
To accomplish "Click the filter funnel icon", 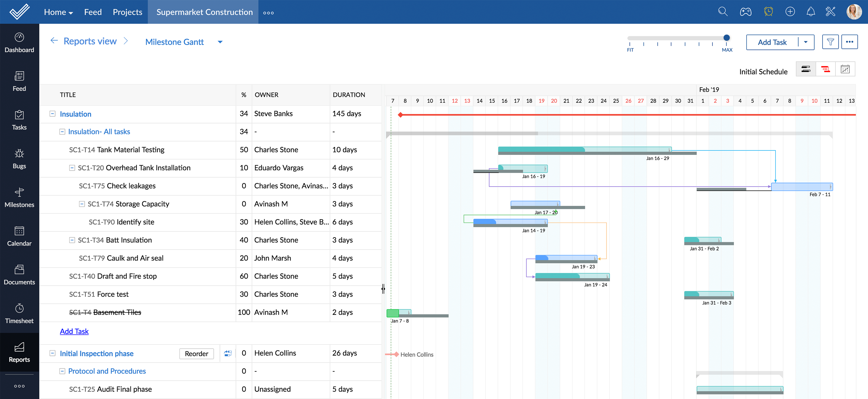I will (830, 42).
